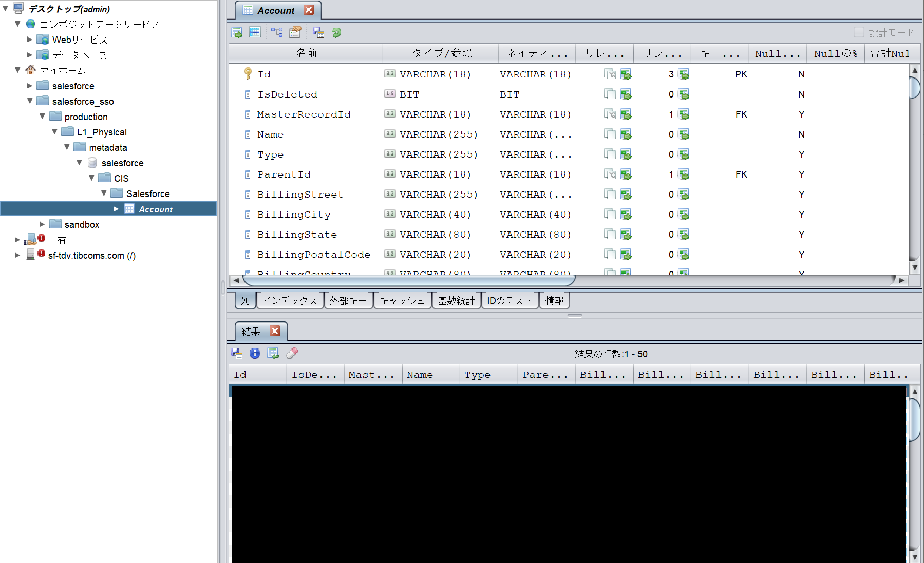Collapse the デスクトップ(admin) root node

click(5, 9)
